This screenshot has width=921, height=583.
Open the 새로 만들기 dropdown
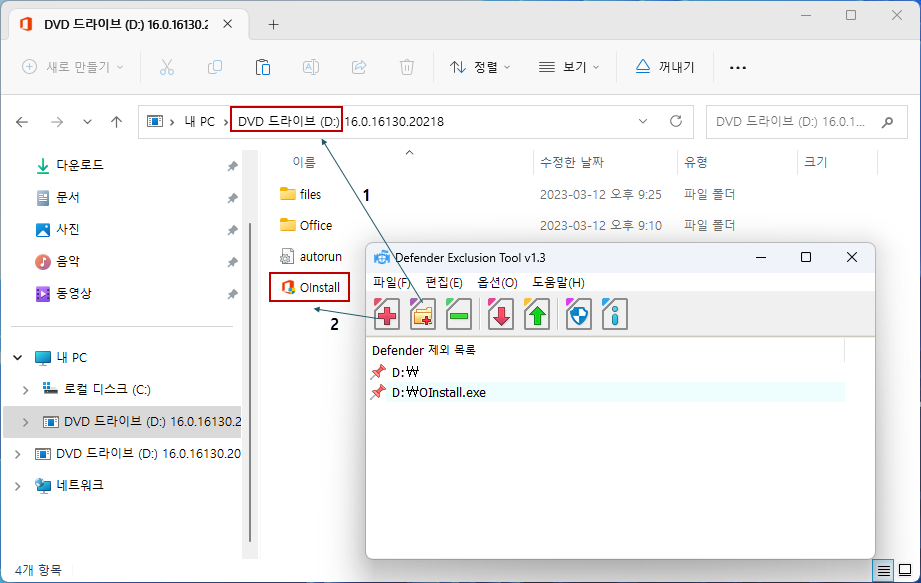point(73,67)
